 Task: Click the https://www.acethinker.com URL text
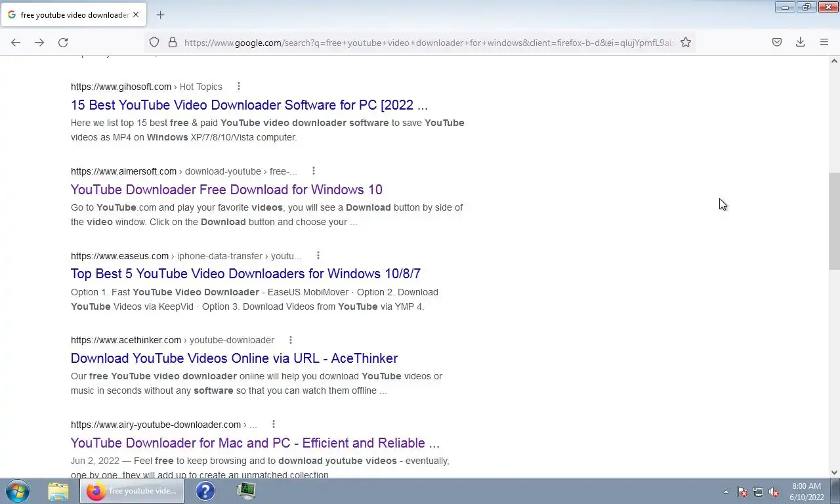[x=126, y=340]
